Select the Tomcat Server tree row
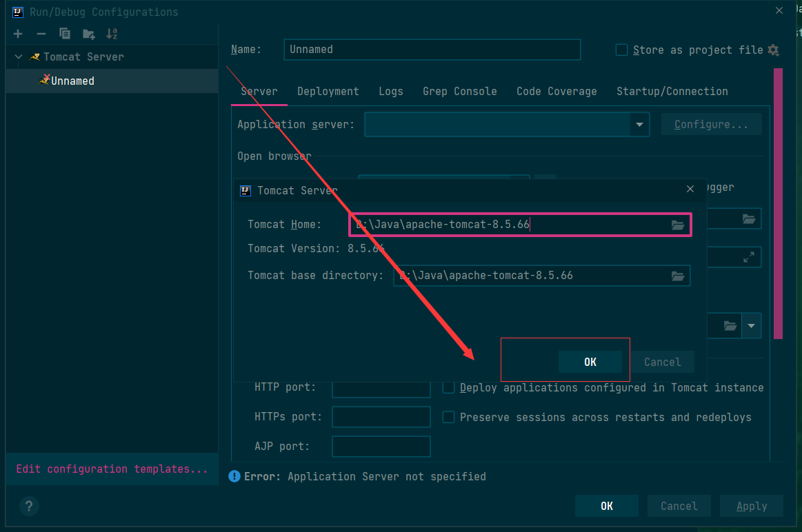The width and height of the screenshot is (802, 532). pyautogui.click(x=112, y=57)
